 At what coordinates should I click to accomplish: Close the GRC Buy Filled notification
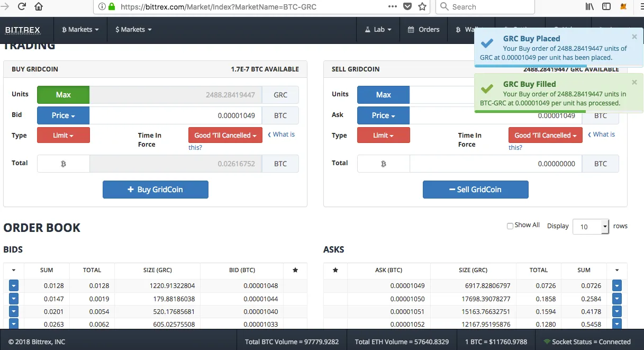(x=634, y=83)
